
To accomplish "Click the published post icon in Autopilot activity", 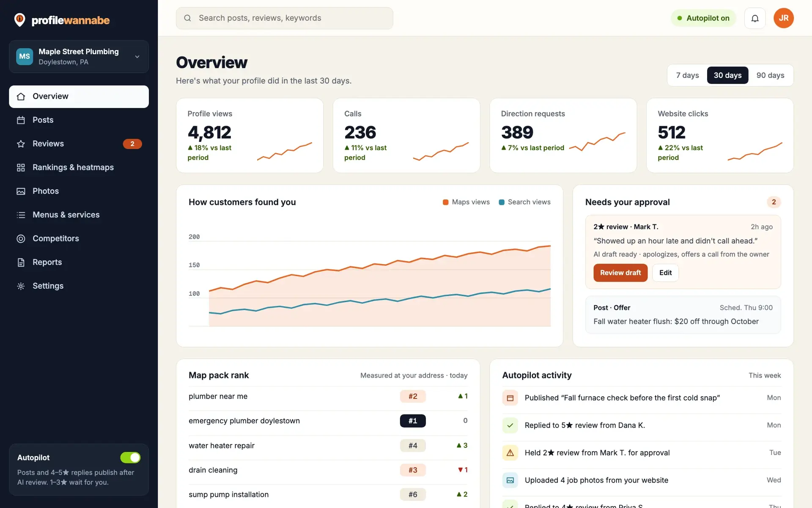I will pos(510,398).
